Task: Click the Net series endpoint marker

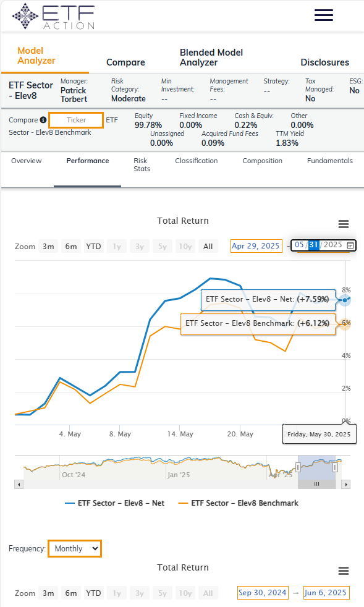Action: click(345, 300)
